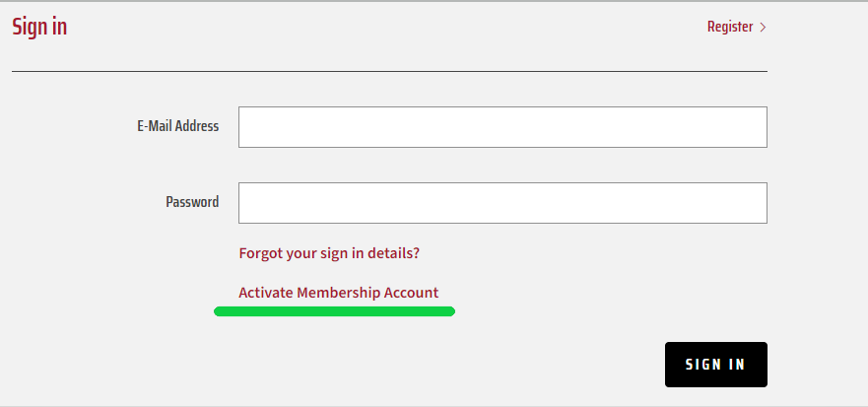Screen dimensions: 868x407
Task: Click into the E-Mail Address field
Action: point(502,127)
